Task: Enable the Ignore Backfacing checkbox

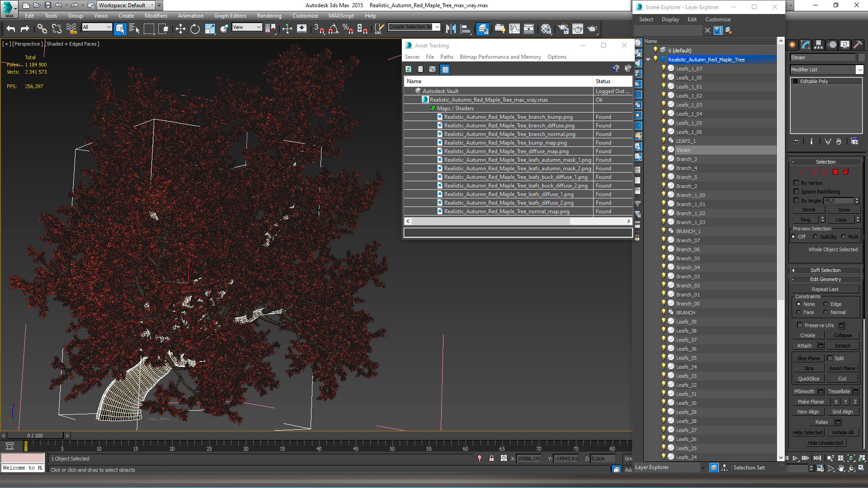Action: 797,192
